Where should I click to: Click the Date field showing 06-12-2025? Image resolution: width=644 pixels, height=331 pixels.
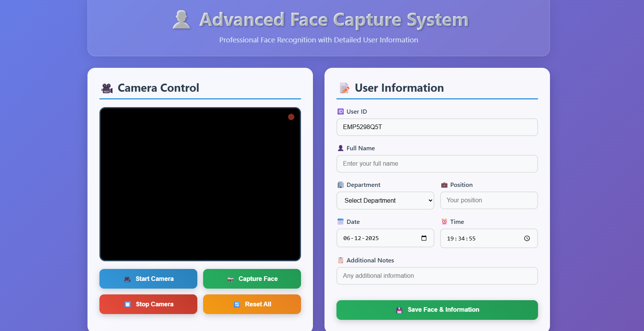[x=385, y=238]
